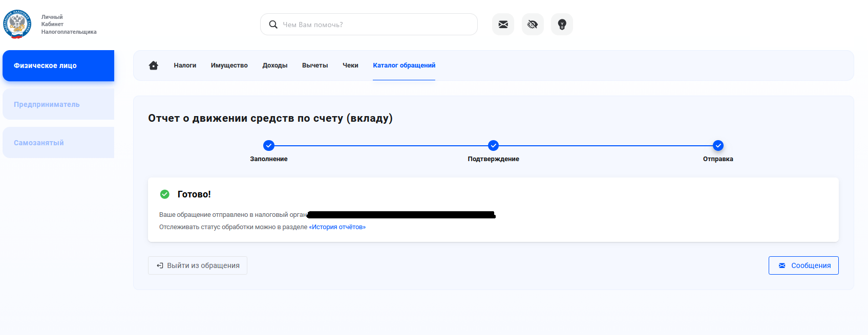Click the Подтверждение step circle

click(x=493, y=146)
